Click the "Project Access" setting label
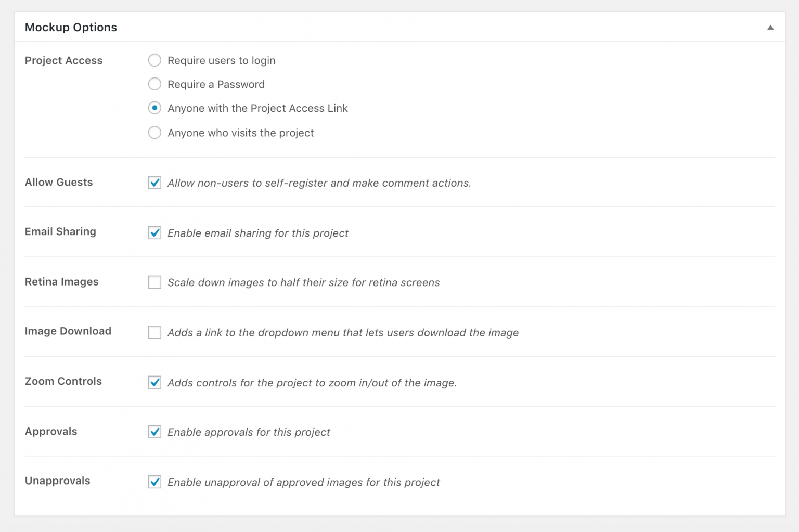This screenshot has width=799, height=532. (63, 60)
